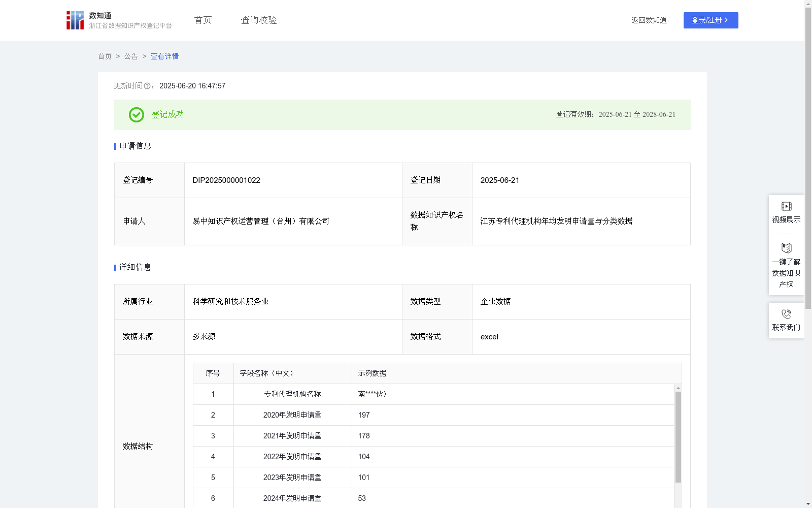Click the green 登记成功 checkmark icon

click(x=136, y=115)
